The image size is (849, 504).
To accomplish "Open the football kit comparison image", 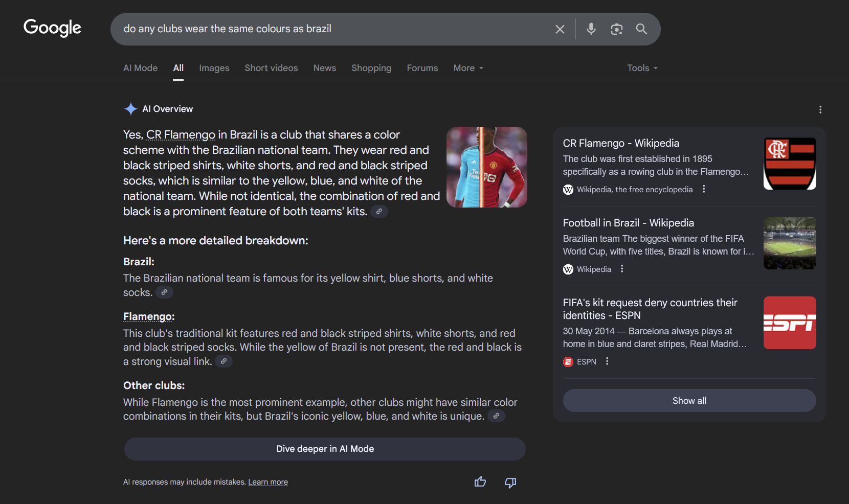I will (487, 167).
